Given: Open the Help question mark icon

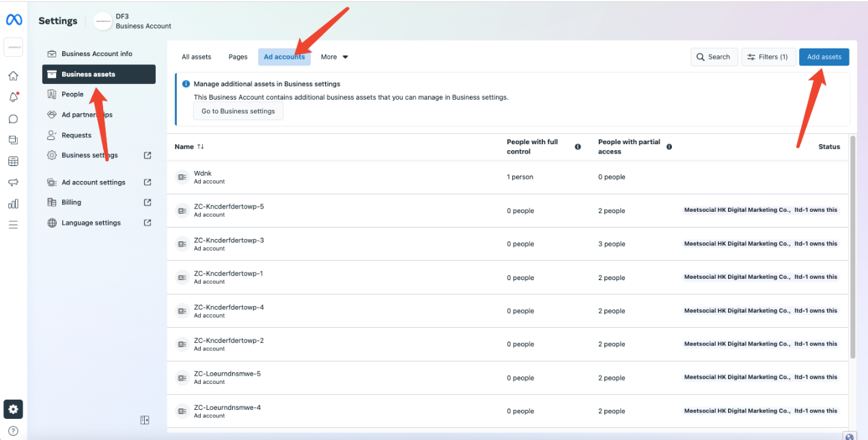Looking at the screenshot, I should [13, 430].
